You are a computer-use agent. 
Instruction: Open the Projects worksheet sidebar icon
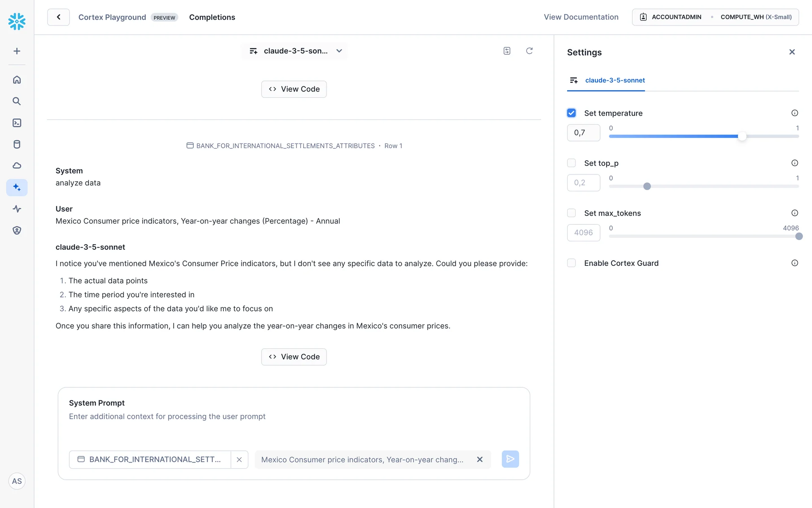(x=17, y=123)
